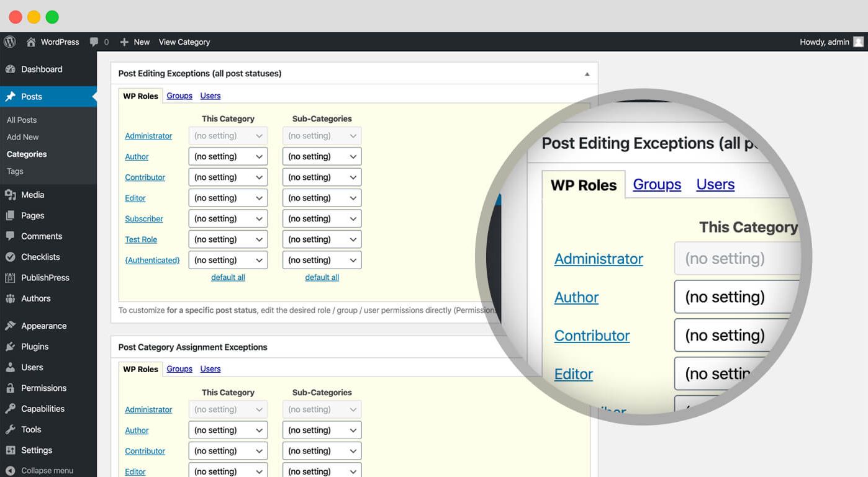Click the Collapse menu arrow icon
This screenshot has height=477, width=868.
tap(11, 471)
